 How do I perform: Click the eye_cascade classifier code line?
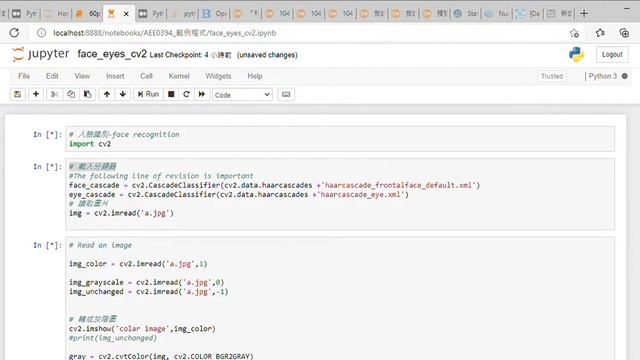click(239, 195)
